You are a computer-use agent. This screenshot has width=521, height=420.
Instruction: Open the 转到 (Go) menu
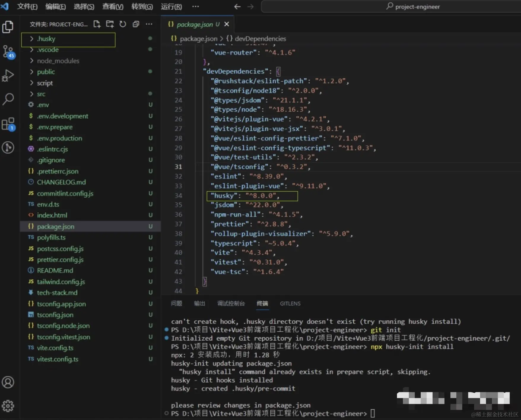click(x=142, y=7)
